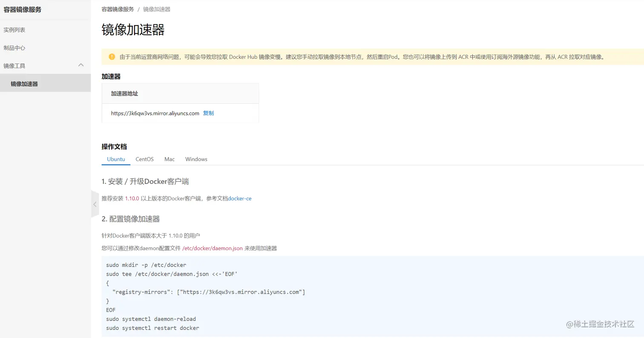Collapse the 镜像工具 menu chevron
Viewport: 644px width, 338px height.
81,65
